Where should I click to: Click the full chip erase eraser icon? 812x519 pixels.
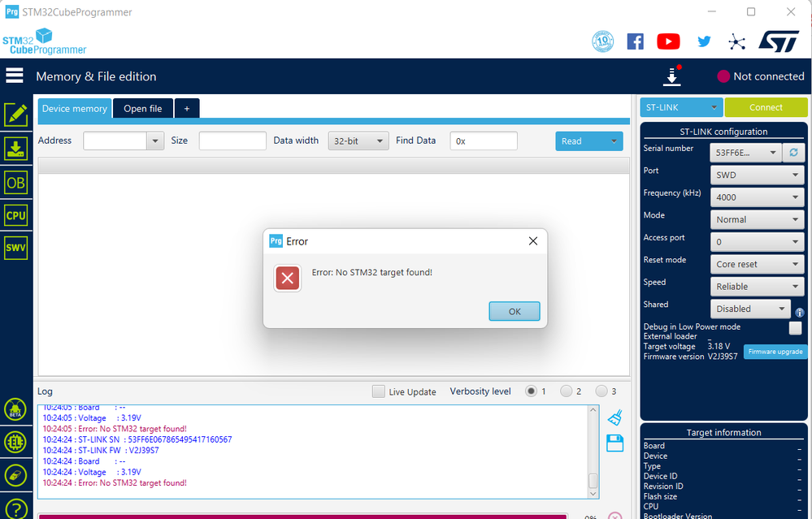[15, 475]
